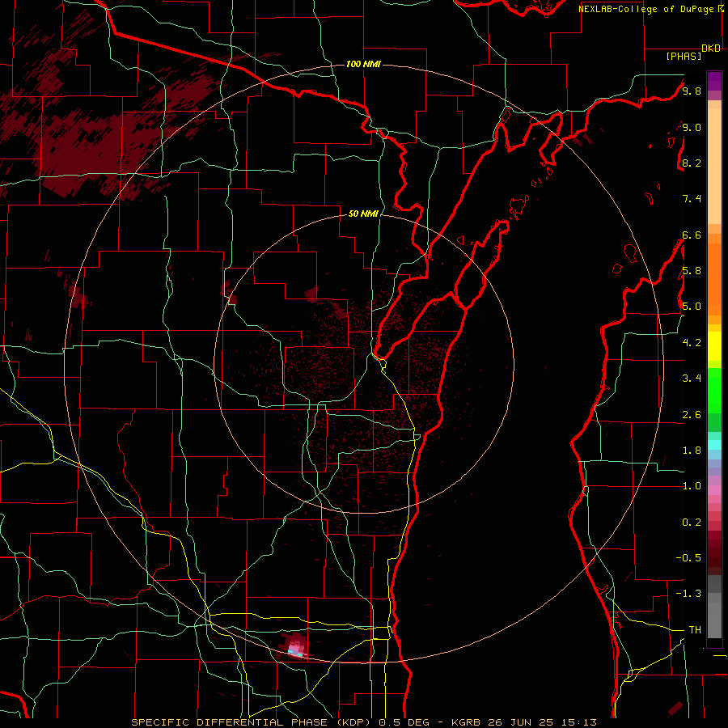This screenshot has height=728, width=728.
Task: Click the "DKD" product code label
Action: point(711,49)
